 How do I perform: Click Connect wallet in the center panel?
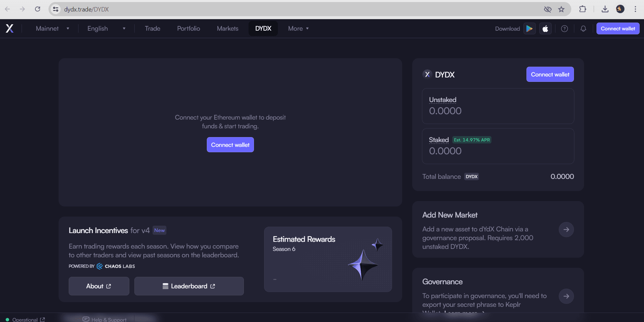pyautogui.click(x=230, y=145)
